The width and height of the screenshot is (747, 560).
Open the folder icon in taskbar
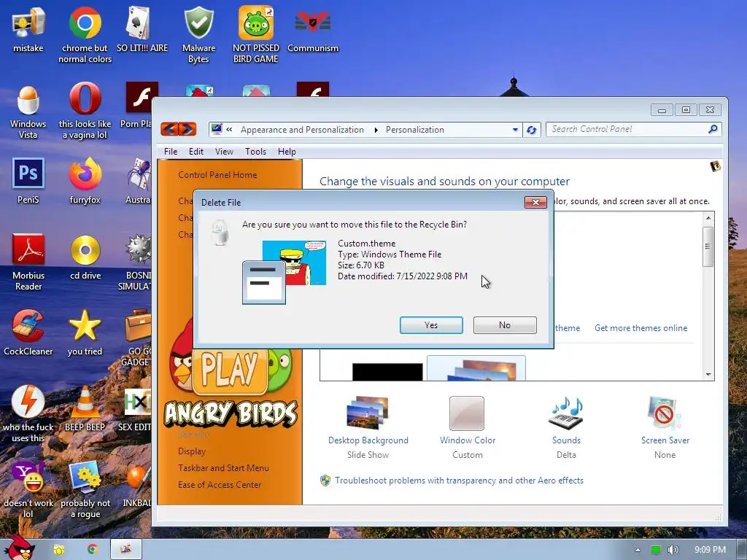click(58, 550)
